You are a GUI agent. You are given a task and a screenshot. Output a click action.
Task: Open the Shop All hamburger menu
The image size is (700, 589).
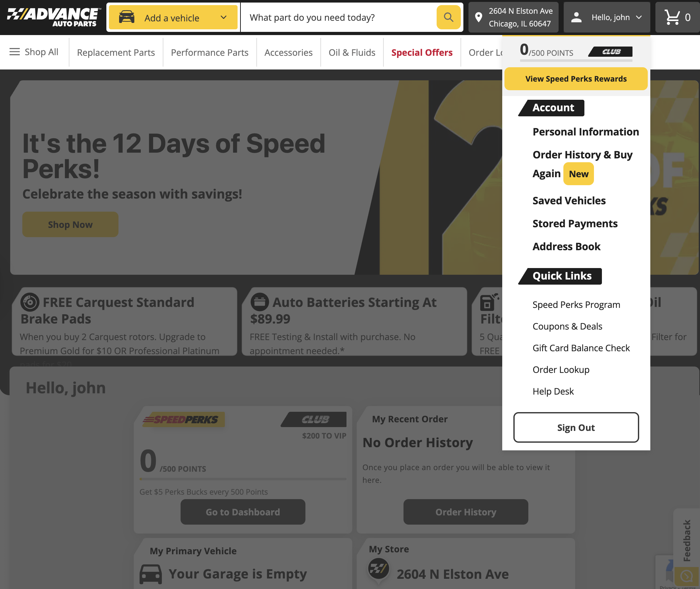pos(15,52)
